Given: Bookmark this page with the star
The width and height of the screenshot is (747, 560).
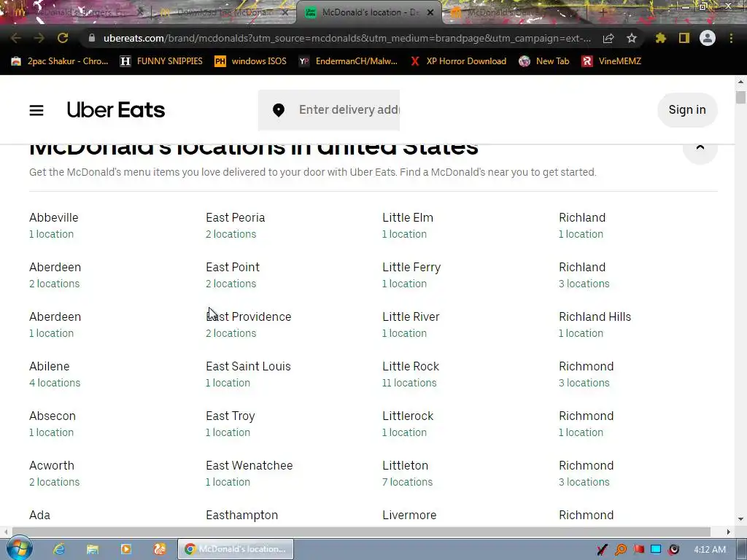Looking at the screenshot, I should [x=632, y=38].
